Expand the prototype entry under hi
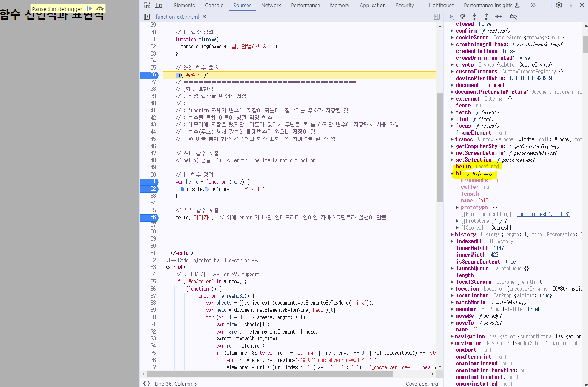Image resolution: width=588 pixels, height=387 pixels. pos(457,208)
